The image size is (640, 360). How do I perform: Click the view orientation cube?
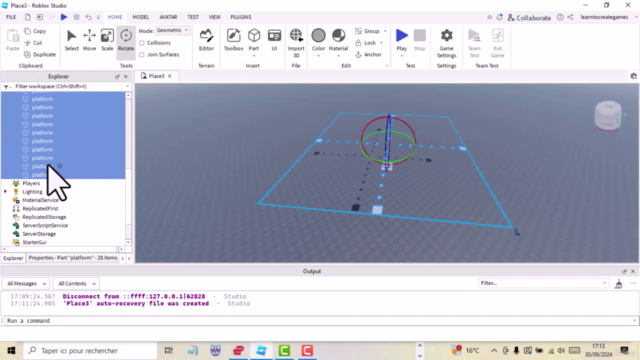[x=608, y=116]
